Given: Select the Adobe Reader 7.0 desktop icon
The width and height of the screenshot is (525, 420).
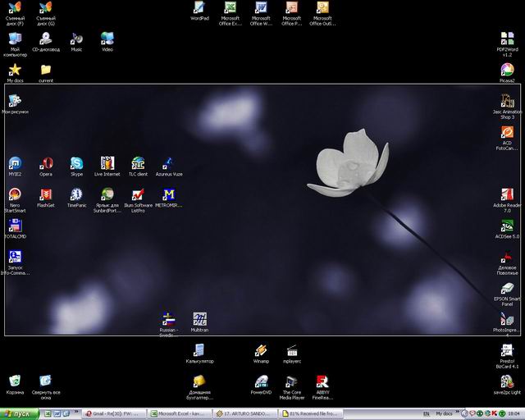Looking at the screenshot, I should tap(507, 200).
